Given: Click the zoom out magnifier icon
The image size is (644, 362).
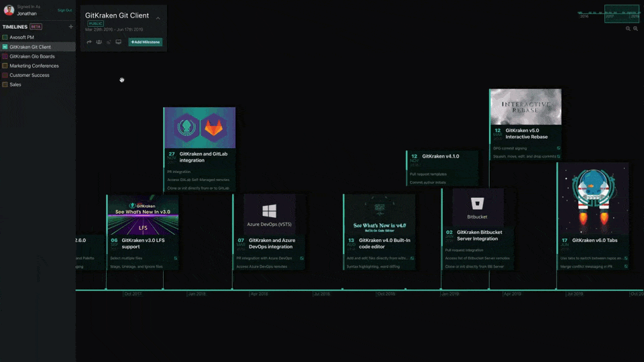Looking at the screenshot, I should (x=628, y=29).
